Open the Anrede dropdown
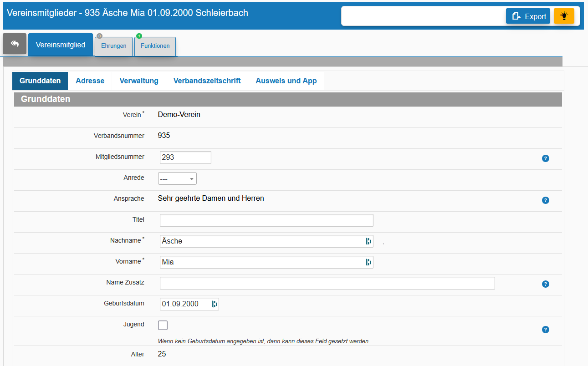Screen dimensions: 588x366 tap(177, 179)
